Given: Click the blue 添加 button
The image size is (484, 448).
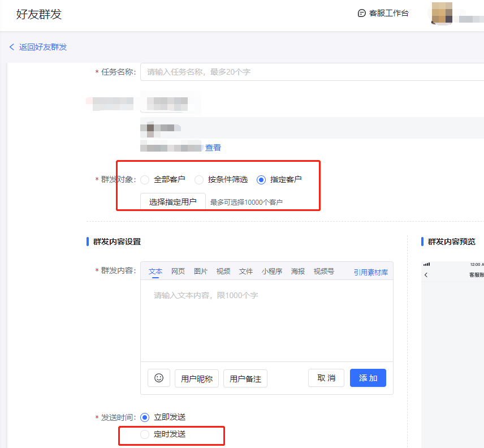Looking at the screenshot, I should point(368,378).
